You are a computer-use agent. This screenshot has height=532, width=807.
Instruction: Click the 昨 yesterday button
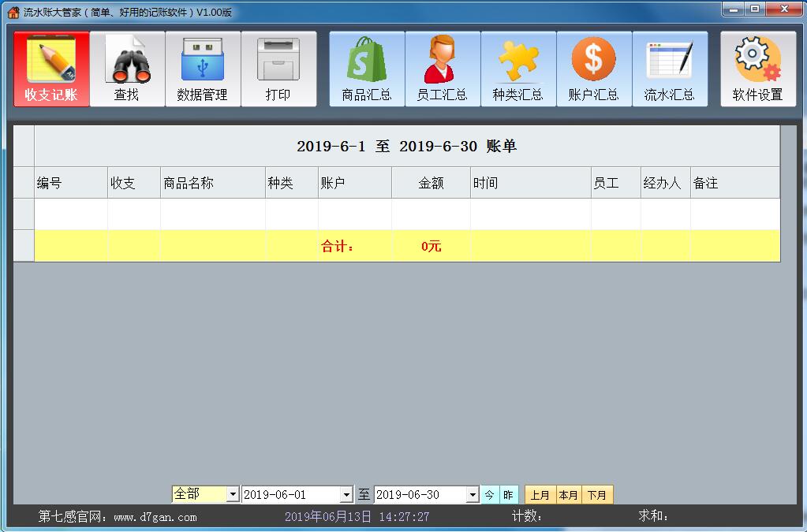click(509, 494)
